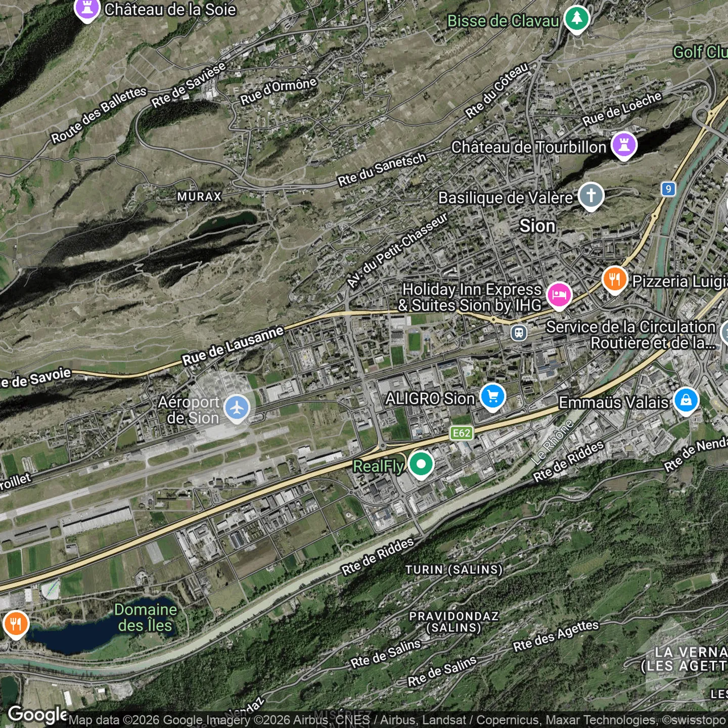This screenshot has width=728, height=728.
Task: Select the Bisse de Clavau park pin
Action: tap(577, 20)
